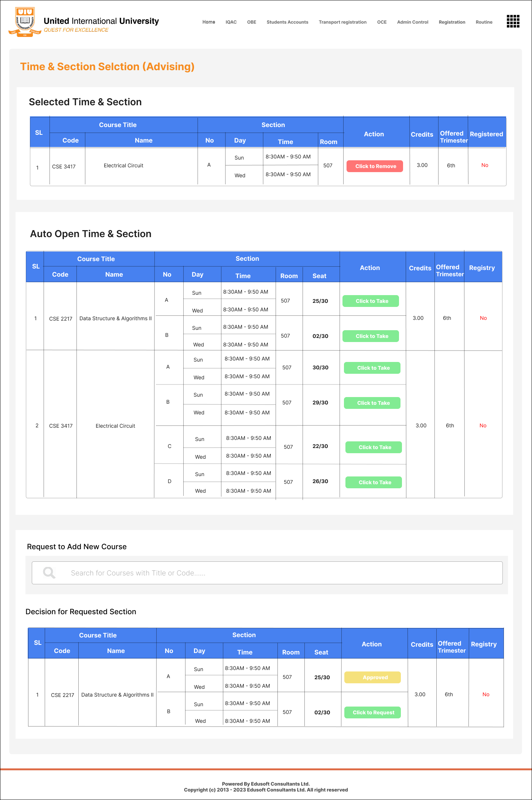Take Electrical Circuit section with 26/30 seats
The image size is (532, 800).
click(374, 482)
